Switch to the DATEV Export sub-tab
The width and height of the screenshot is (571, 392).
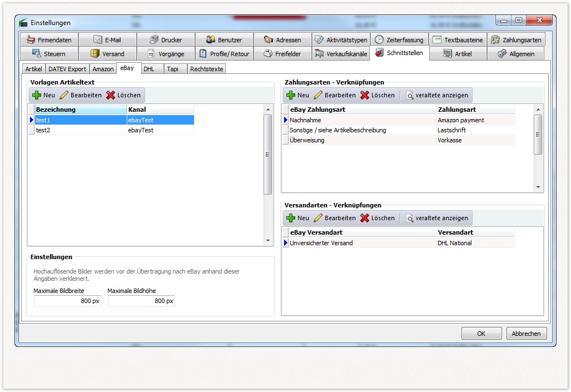(67, 69)
